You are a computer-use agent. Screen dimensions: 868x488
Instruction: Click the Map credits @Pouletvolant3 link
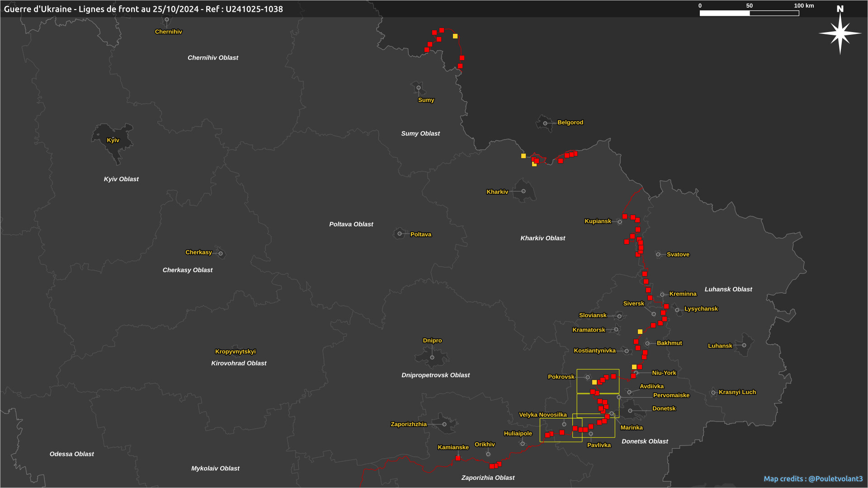813,479
